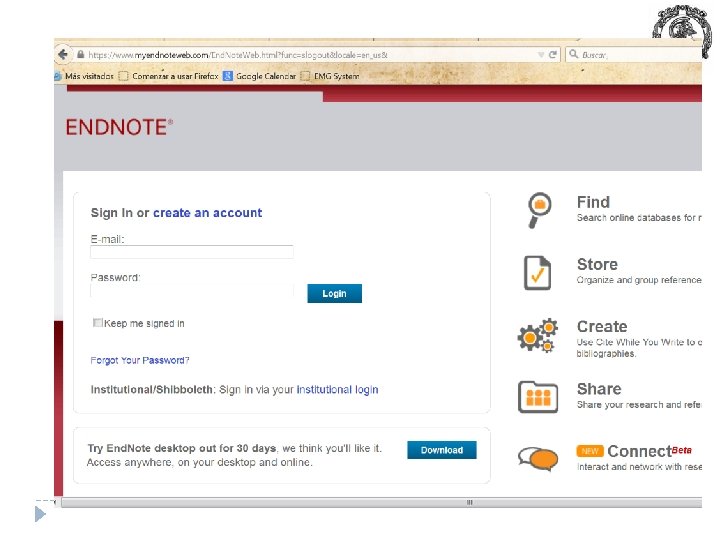
Task: Click the Google Calendar bookmark favicon
Action: [228, 76]
